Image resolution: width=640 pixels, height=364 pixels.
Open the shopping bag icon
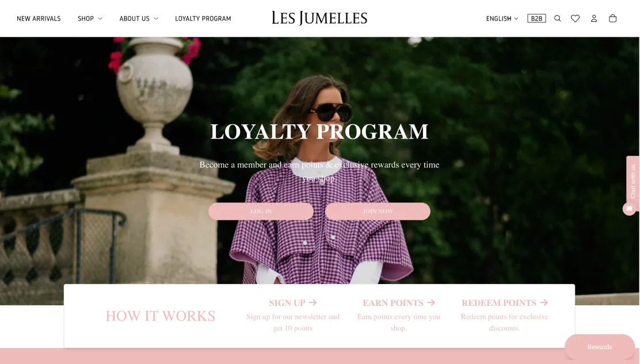tap(612, 18)
